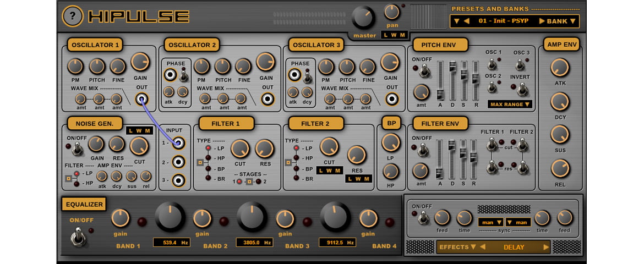Viewport: 644px width, 264px height.
Task: Click Oscillator 2 phase input jack
Action: (x=170, y=75)
